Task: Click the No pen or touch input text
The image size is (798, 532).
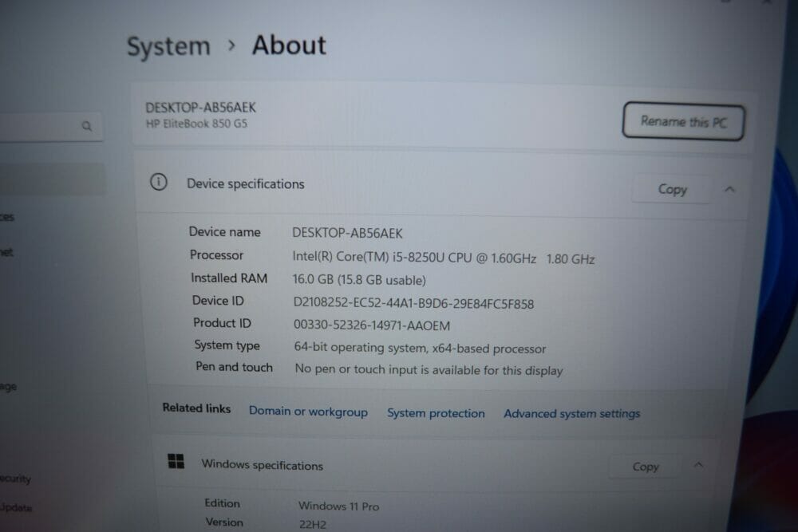Action: click(x=429, y=370)
